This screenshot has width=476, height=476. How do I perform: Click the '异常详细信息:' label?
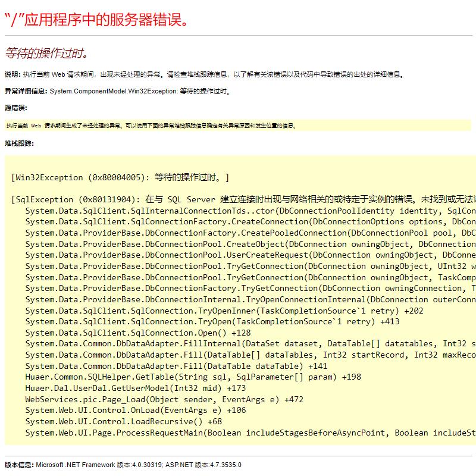pos(26,92)
